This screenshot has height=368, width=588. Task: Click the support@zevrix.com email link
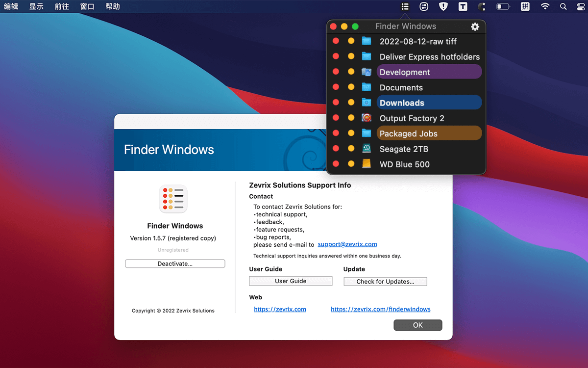click(347, 244)
